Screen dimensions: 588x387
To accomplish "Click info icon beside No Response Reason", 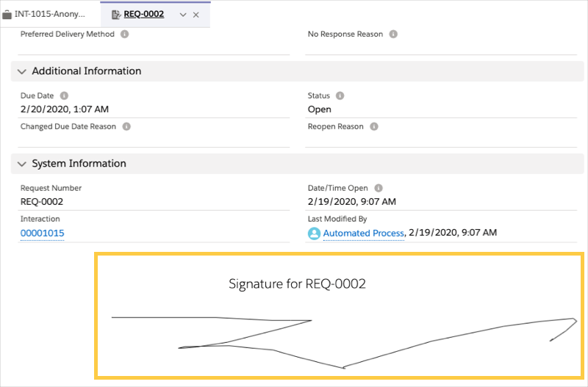I will 393,35.
